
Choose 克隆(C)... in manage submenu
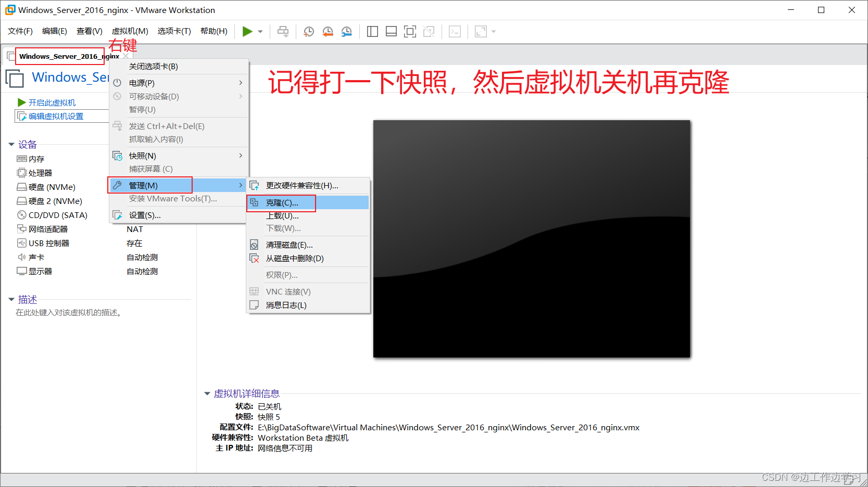point(308,202)
